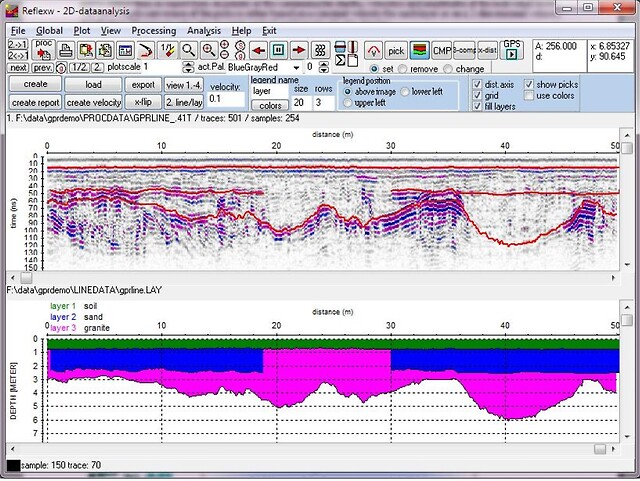
Task: Select lower left legend position
Action: [405, 91]
